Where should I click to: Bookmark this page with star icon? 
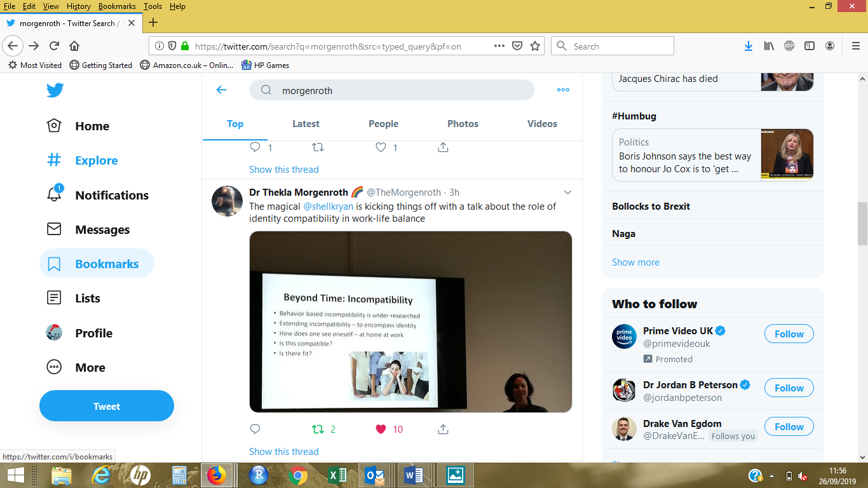(535, 46)
